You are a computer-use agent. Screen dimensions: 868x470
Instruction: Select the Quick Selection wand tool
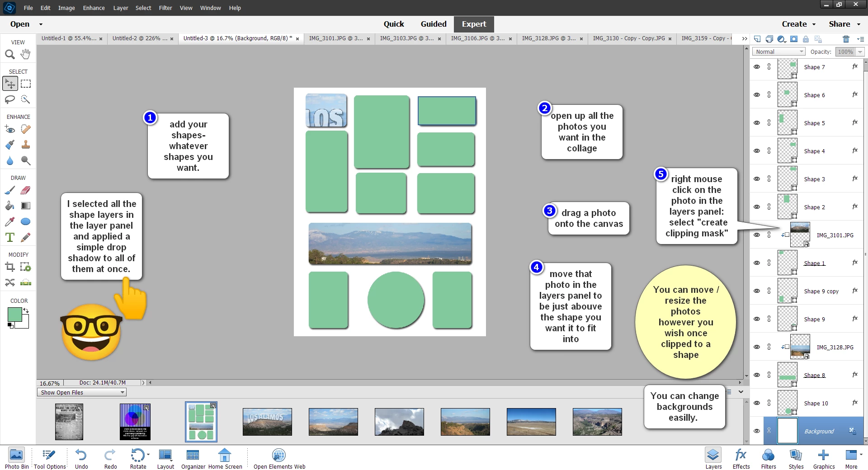26,99
